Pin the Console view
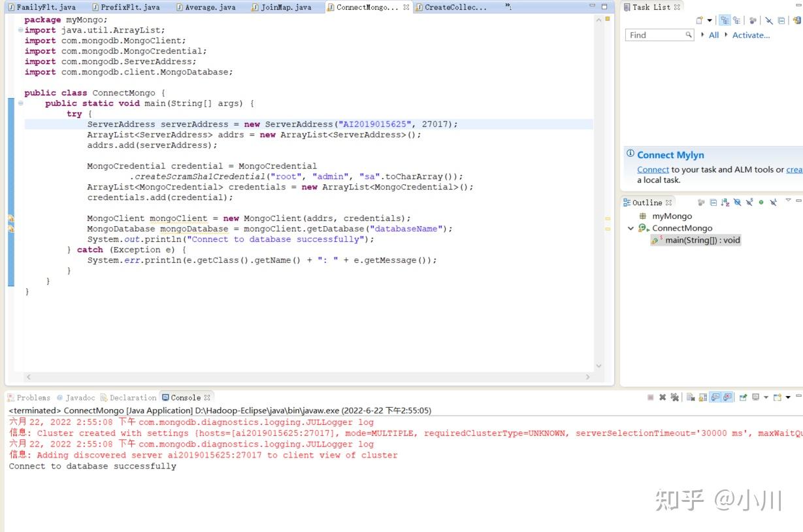 [x=744, y=397]
